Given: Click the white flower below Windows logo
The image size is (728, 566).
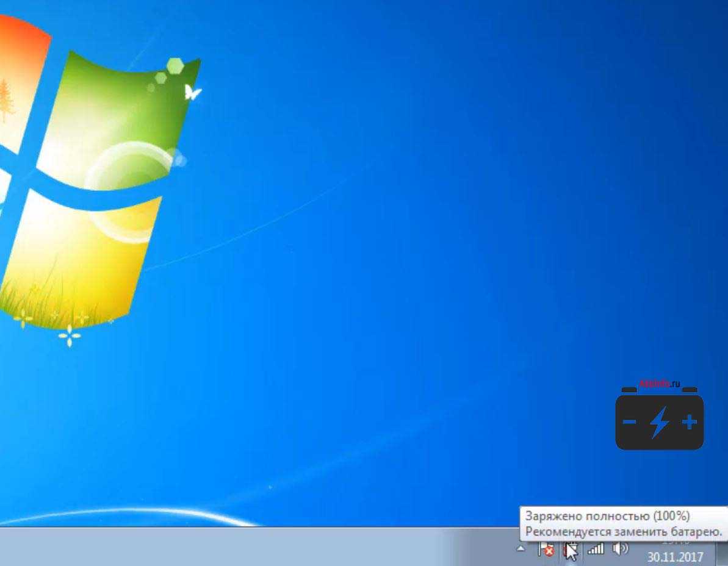Looking at the screenshot, I should [69, 335].
